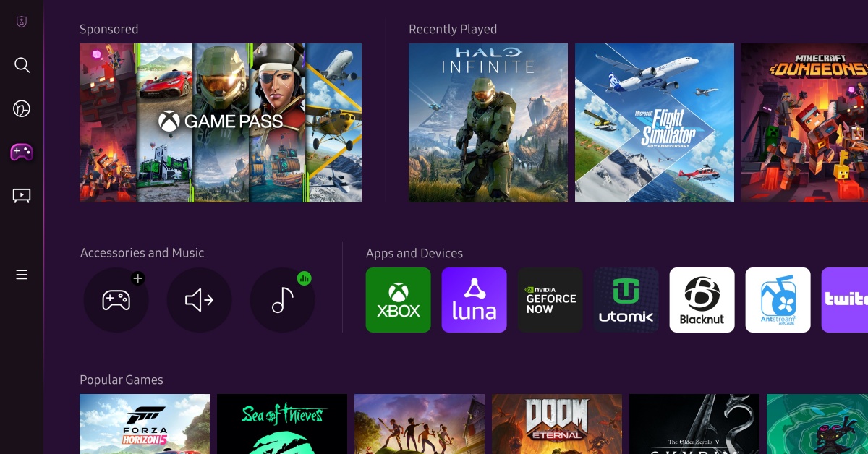
Task: Select the Gaming Hub controller icon in sidebar
Action: (22, 152)
